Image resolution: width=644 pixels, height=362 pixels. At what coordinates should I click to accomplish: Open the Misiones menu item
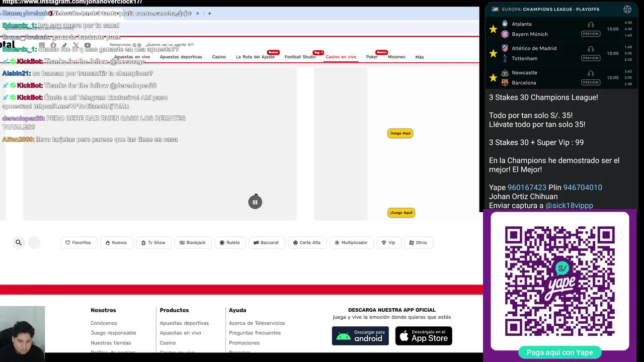click(x=396, y=57)
